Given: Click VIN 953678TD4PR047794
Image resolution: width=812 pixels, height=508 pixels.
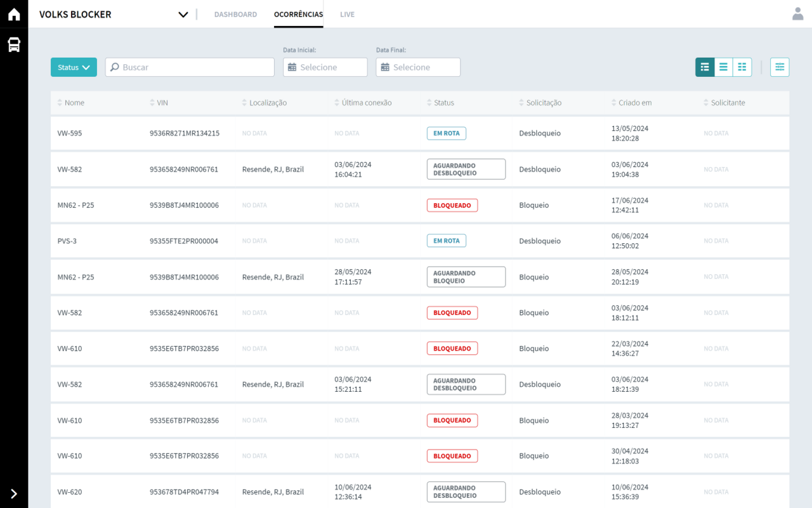Looking at the screenshot, I should pyautogui.click(x=185, y=492).
